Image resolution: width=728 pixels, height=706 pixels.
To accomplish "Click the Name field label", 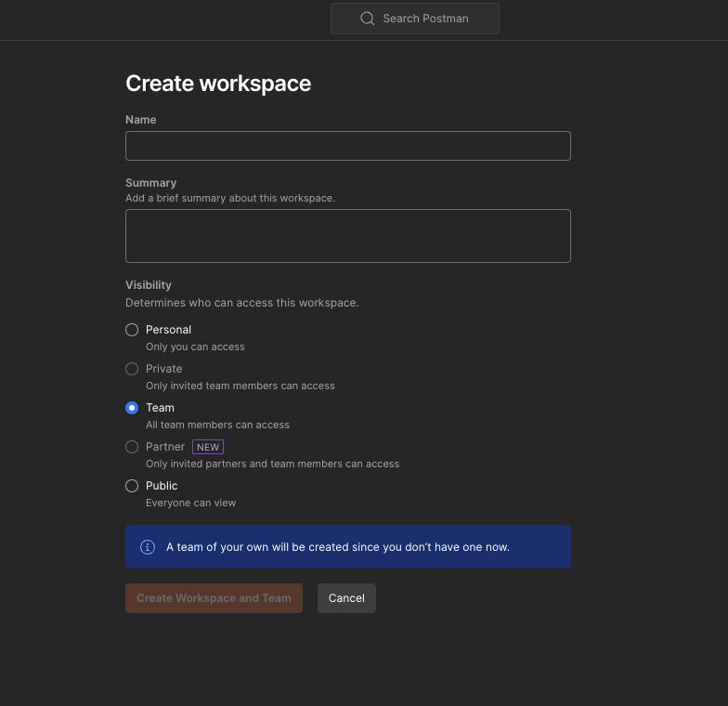I will coord(141,120).
